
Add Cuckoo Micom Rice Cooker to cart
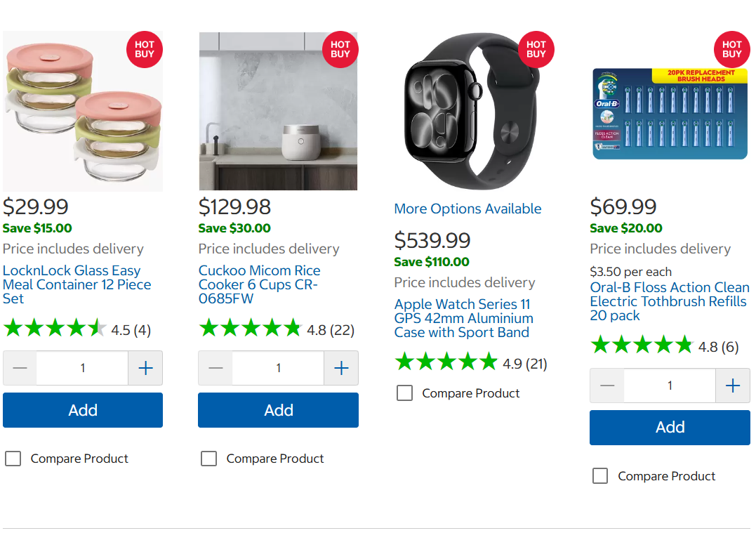[278, 410]
